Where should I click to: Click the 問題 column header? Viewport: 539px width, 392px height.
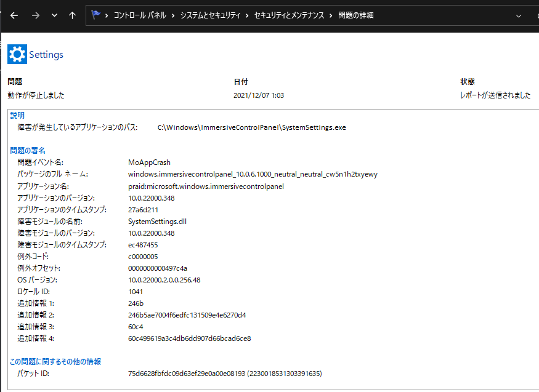(15, 82)
